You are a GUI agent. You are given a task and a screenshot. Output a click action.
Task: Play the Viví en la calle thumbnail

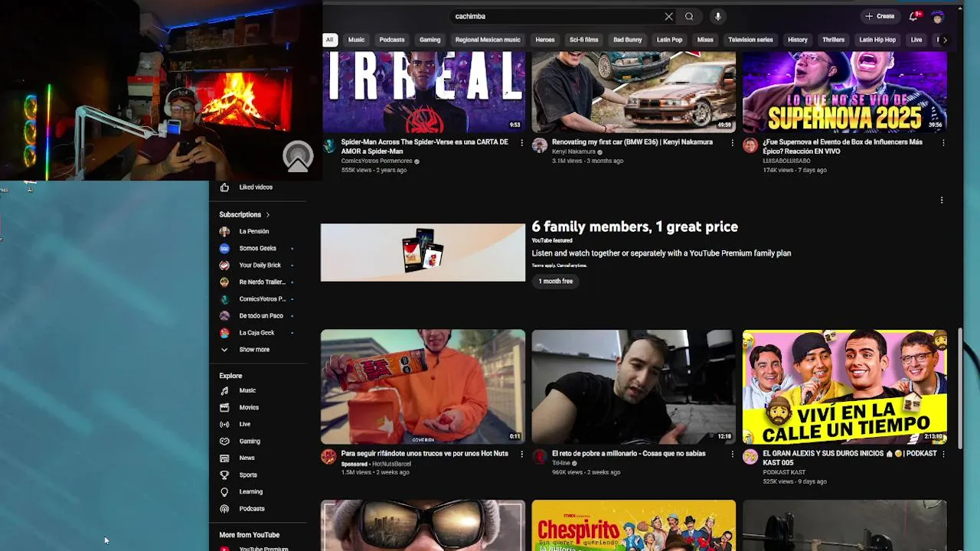[844, 386]
